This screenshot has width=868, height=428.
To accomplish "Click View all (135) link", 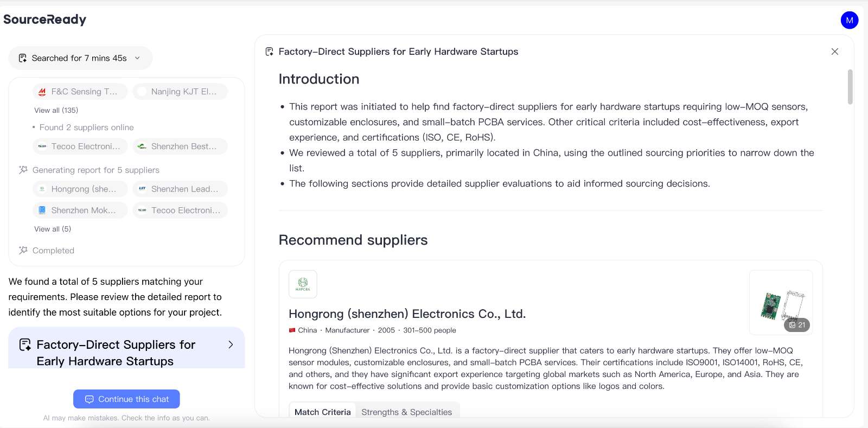I will tap(56, 110).
